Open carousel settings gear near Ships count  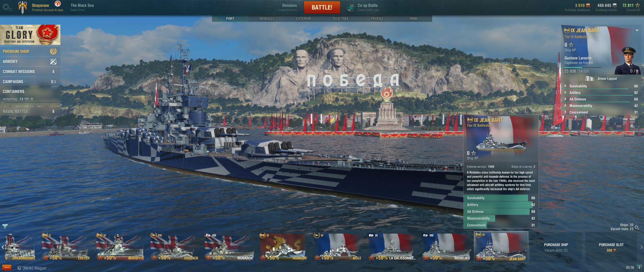(637, 227)
